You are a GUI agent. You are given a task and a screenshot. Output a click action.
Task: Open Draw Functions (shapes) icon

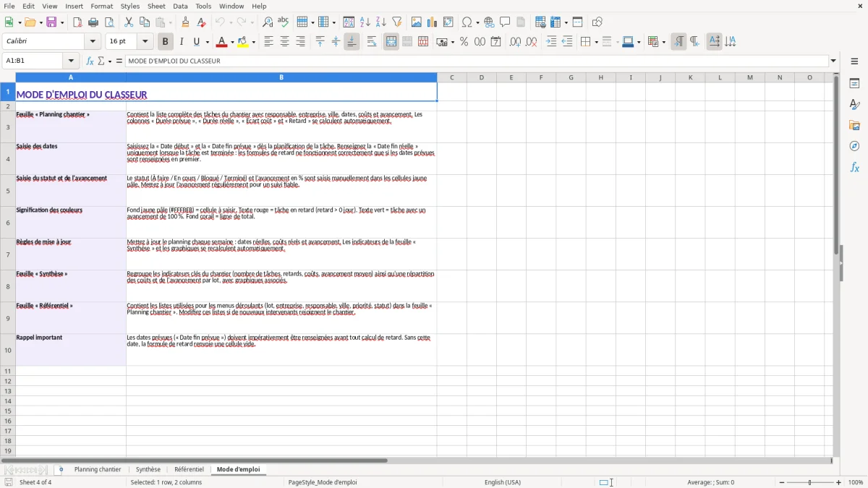(597, 22)
